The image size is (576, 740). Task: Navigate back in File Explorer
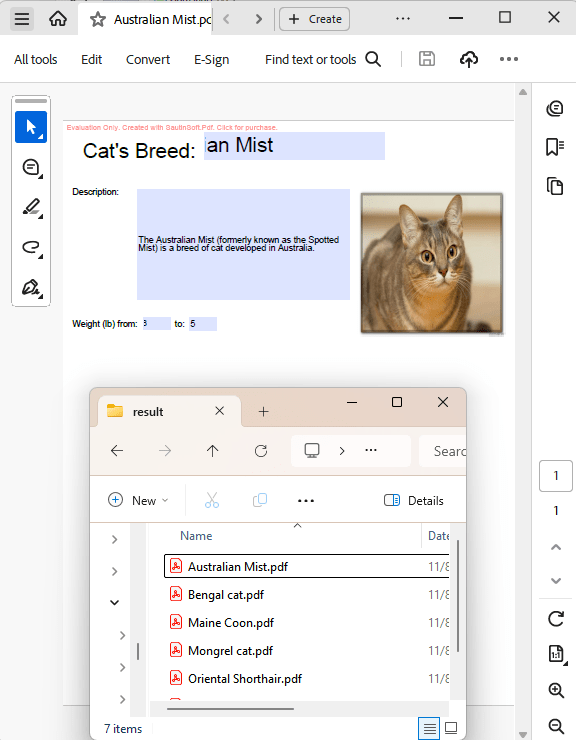(x=117, y=451)
